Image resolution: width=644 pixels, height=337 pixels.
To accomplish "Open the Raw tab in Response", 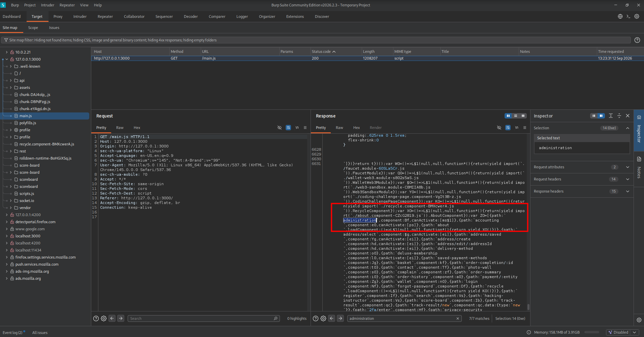I will click(339, 128).
